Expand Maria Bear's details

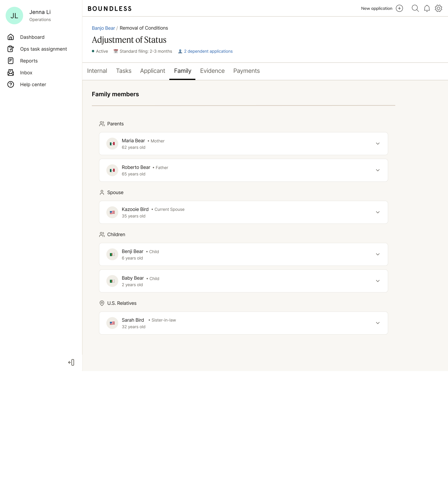[377, 144]
